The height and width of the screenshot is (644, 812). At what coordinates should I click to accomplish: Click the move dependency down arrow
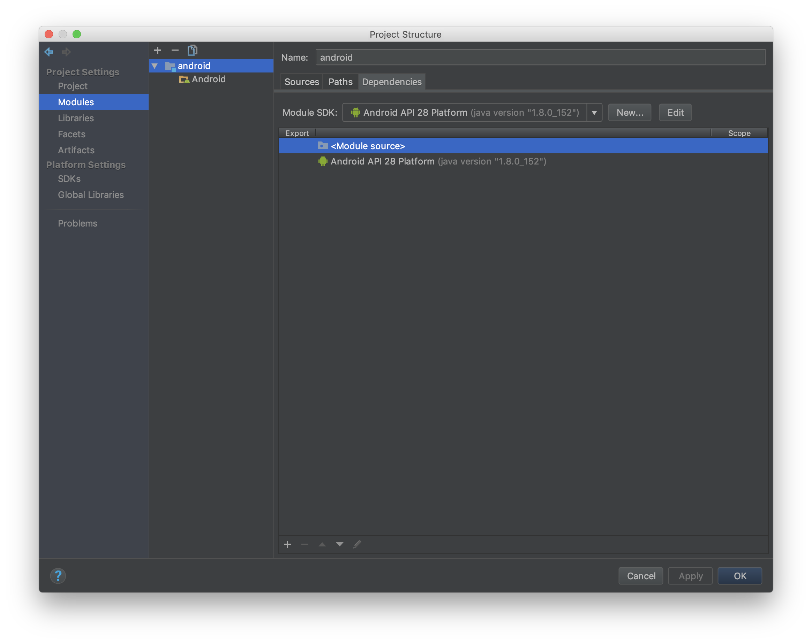(x=339, y=544)
